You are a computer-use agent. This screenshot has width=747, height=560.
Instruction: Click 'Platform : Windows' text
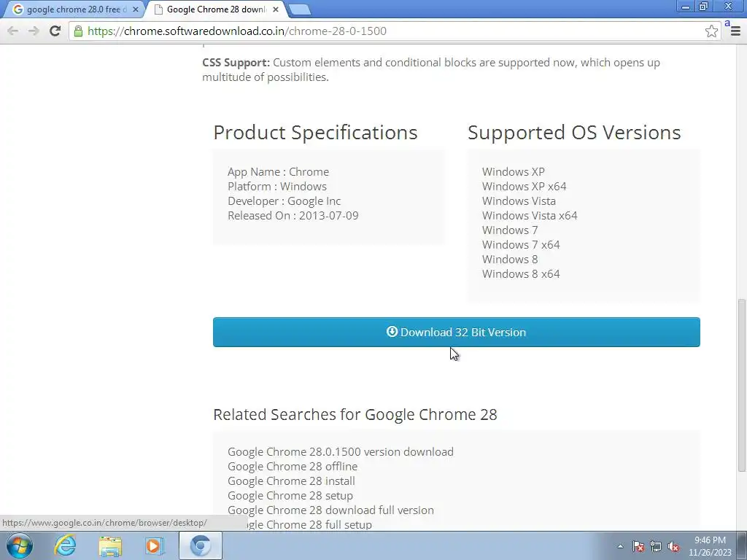click(276, 186)
